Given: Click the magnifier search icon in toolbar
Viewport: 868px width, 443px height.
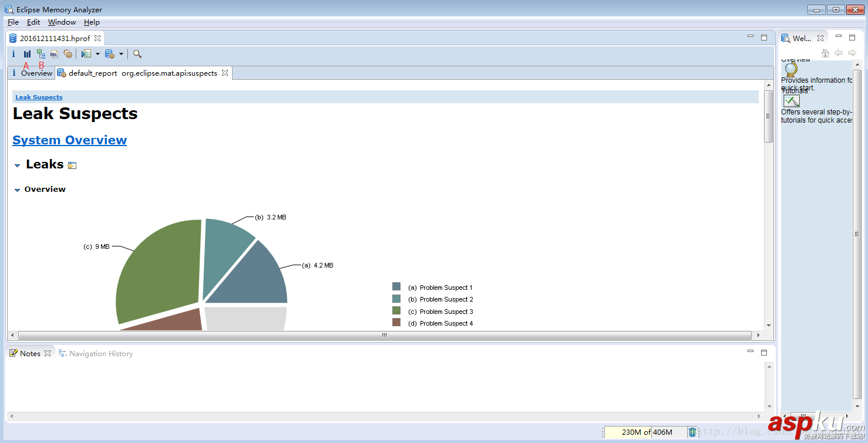Looking at the screenshot, I should coord(137,54).
